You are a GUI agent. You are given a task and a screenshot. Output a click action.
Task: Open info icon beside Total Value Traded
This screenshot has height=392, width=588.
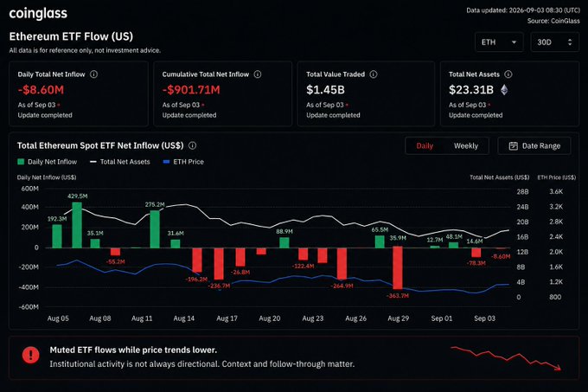coord(374,74)
